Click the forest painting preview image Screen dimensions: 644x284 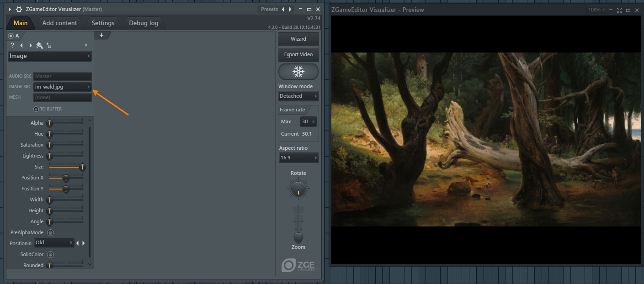point(486,139)
